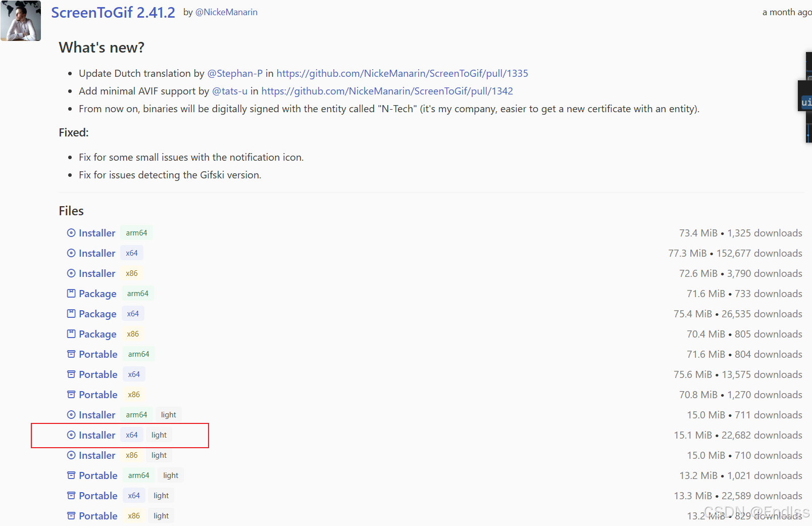Image resolution: width=812 pixels, height=526 pixels.
Task: Click the NickeManarin avatar thumbnail
Action: [21, 21]
